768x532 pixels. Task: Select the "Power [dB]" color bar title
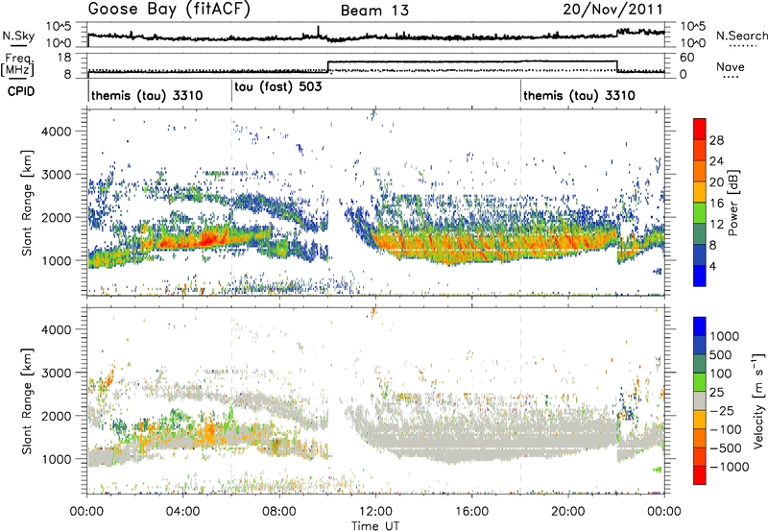(732, 203)
